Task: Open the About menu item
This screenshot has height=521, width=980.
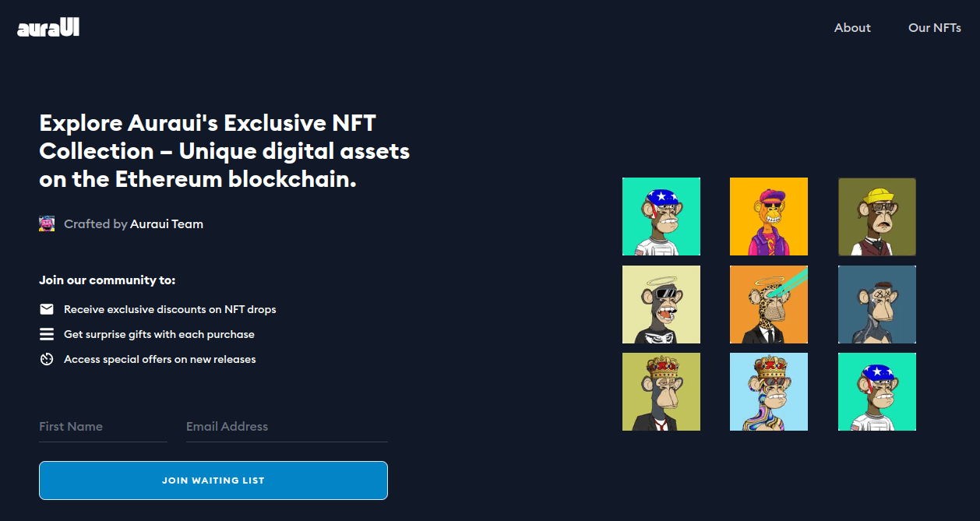Action: (852, 28)
